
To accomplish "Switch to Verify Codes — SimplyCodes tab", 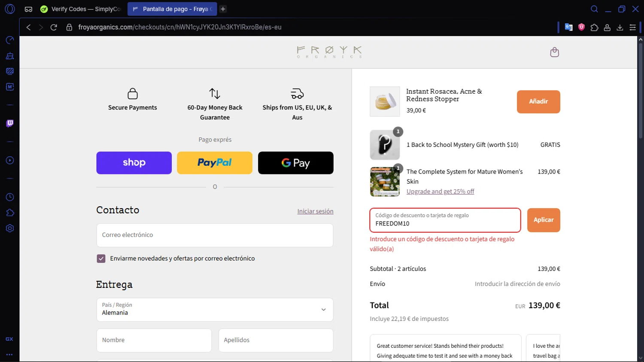I will pos(81,9).
